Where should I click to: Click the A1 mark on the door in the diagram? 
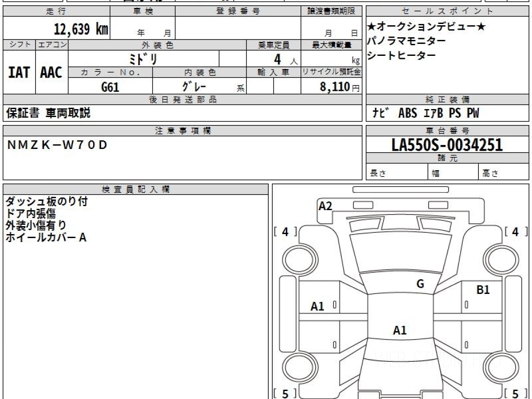(317, 306)
